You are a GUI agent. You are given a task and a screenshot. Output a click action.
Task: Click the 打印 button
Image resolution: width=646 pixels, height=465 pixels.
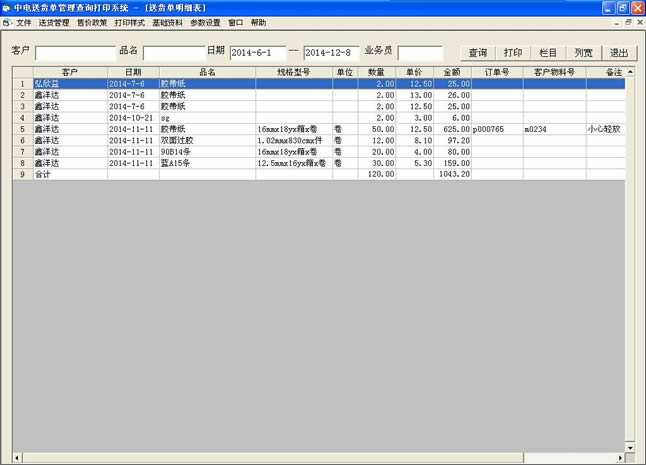tap(513, 53)
